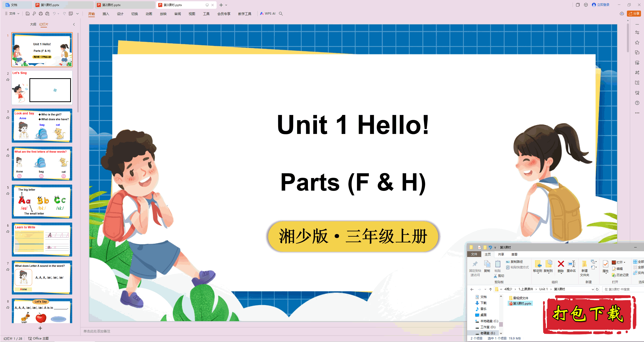Click the Cut scissors in Explorer ribbon
644x342 pixels.
pyautogui.click(x=495, y=276)
